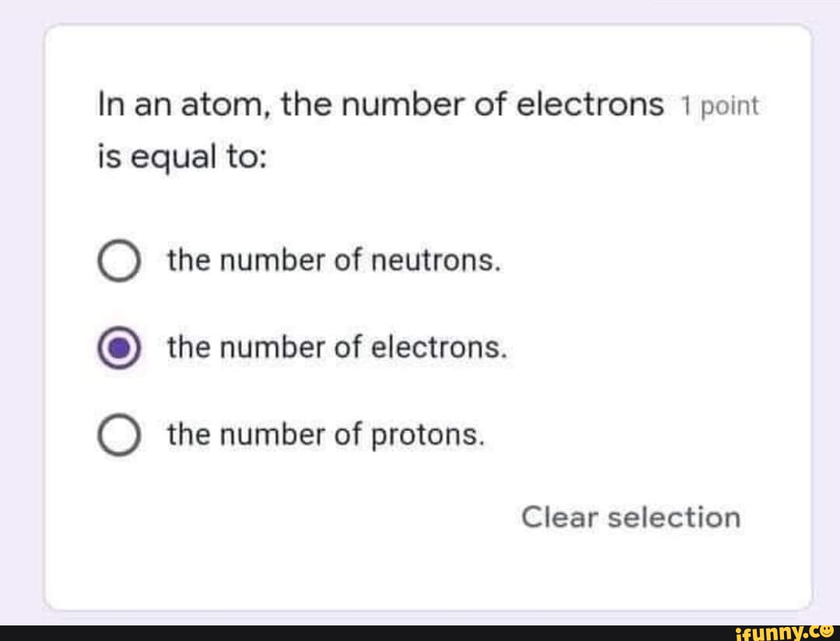Image resolution: width=840 pixels, height=641 pixels.
Task: Click the word 'Clear' in Clear selection
Action: click(559, 517)
